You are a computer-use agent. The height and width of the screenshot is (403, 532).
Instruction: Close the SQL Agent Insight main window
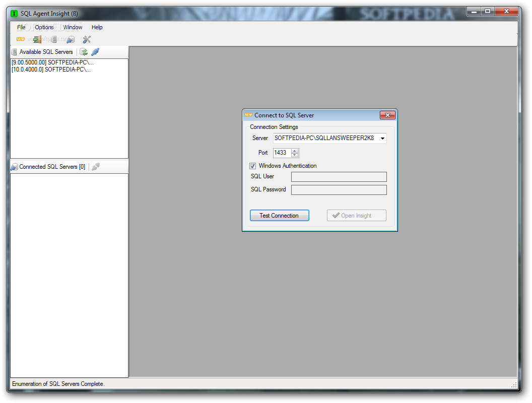pyautogui.click(x=506, y=12)
